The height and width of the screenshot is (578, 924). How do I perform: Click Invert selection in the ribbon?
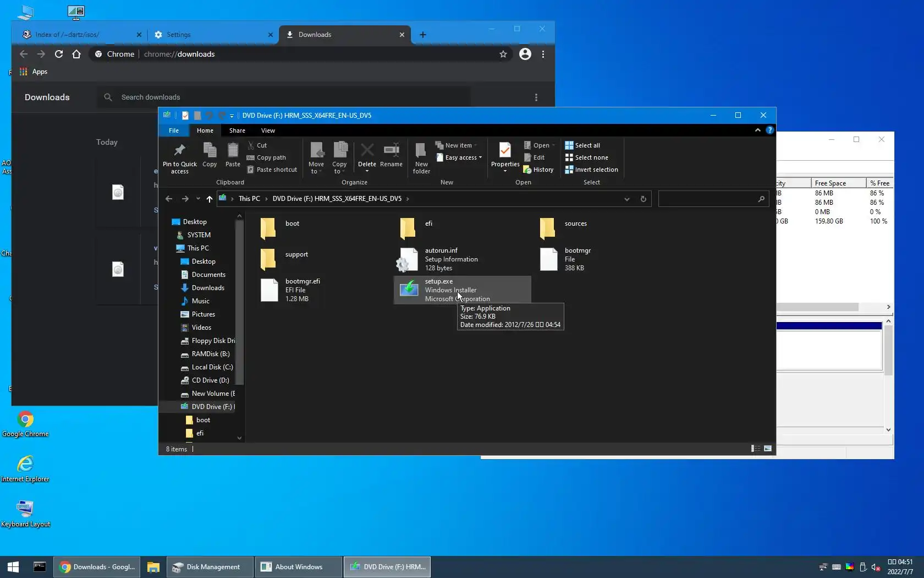point(591,170)
